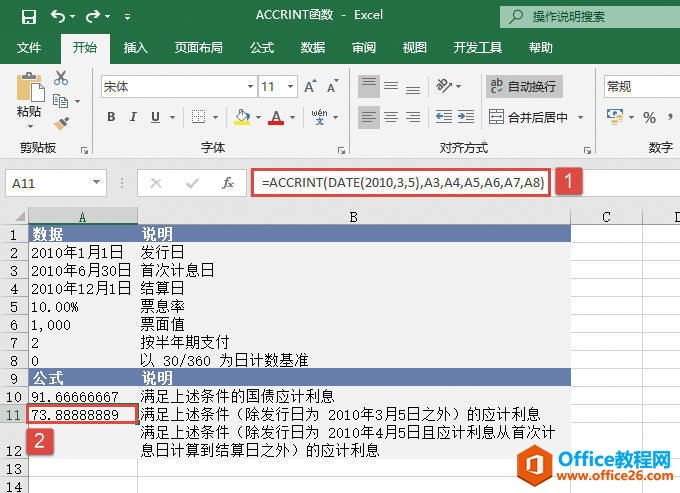The height and width of the screenshot is (493, 680).
Task: Switch to the 数据 ribbon tab
Action: click(x=313, y=47)
